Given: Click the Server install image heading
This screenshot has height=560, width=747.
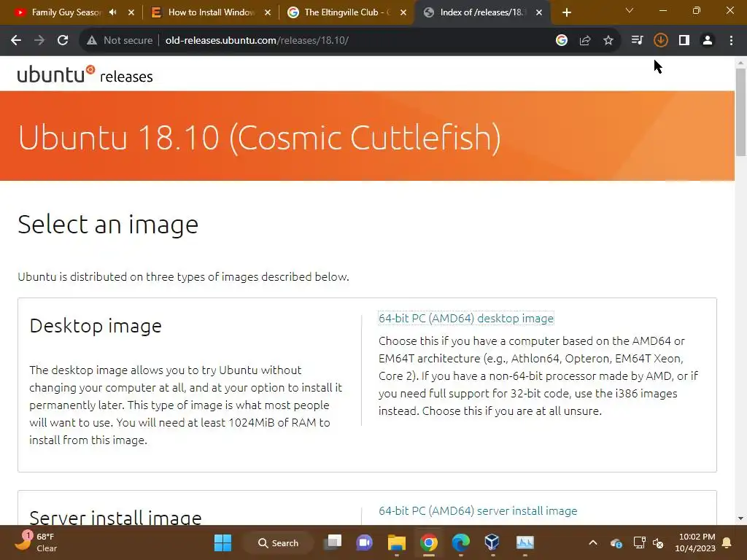Looking at the screenshot, I should click(x=116, y=517).
